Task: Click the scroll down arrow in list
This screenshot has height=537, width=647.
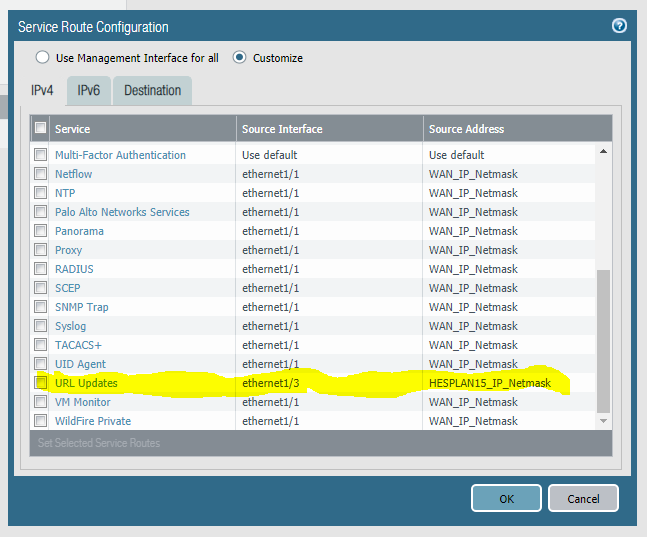Action: (603, 421)
